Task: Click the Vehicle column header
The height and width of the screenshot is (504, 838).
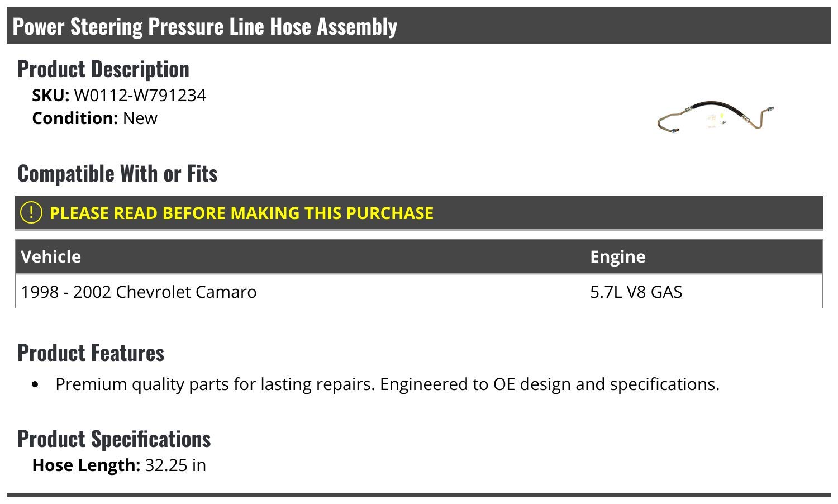Action: point(51,256)
